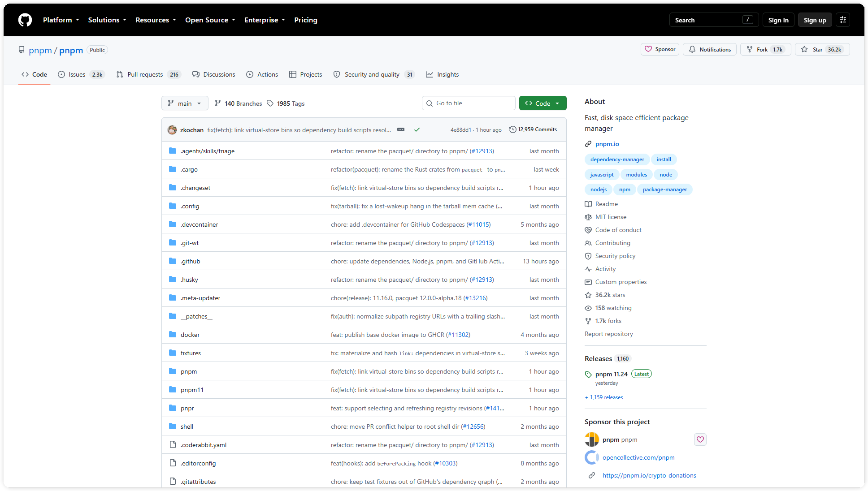Click the opencollective logo icon
The height and width of the screenshot is (491, 868).
592,457
